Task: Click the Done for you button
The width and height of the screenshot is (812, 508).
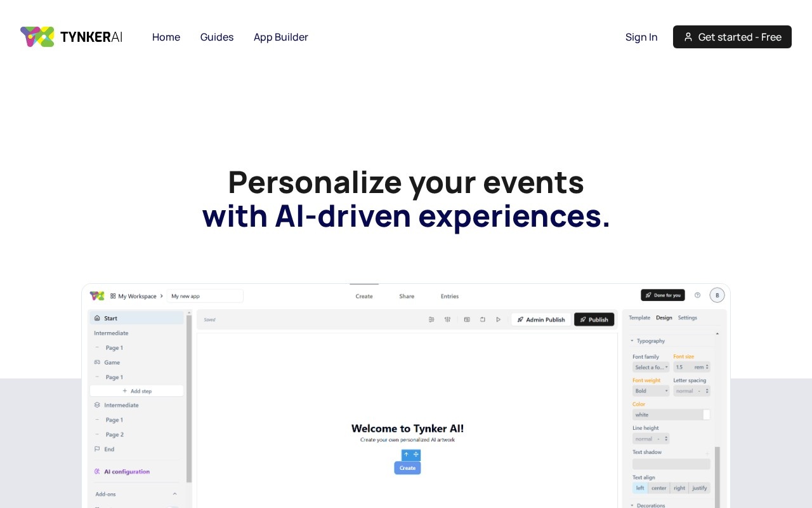Action: [662, 295]
